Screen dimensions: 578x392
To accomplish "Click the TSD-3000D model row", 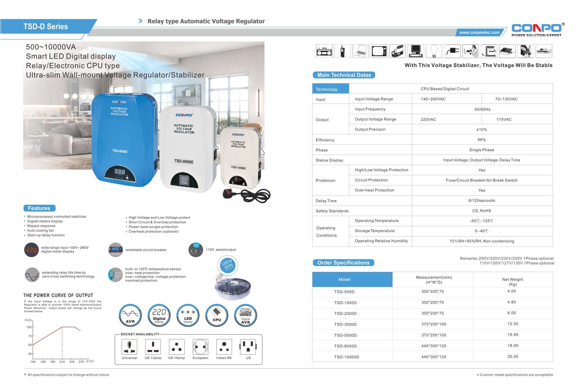I will [x=433, y=324].
